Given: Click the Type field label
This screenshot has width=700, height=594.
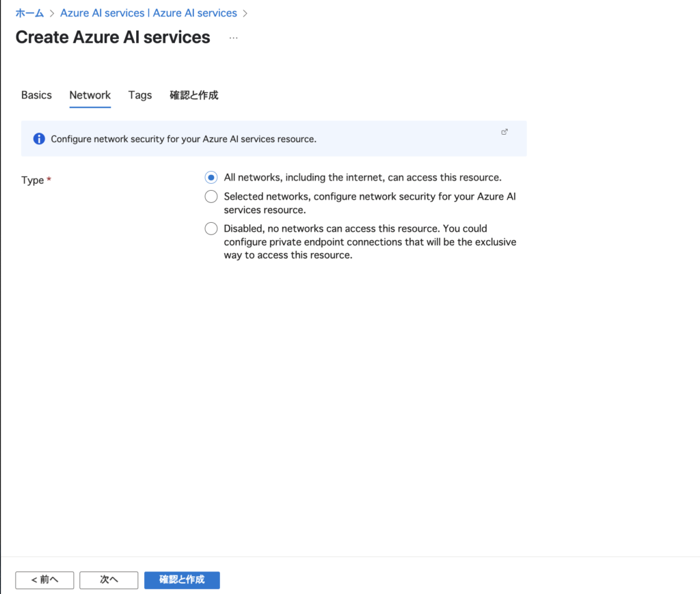Looking at the screenshot, I should tap(36, 180).
